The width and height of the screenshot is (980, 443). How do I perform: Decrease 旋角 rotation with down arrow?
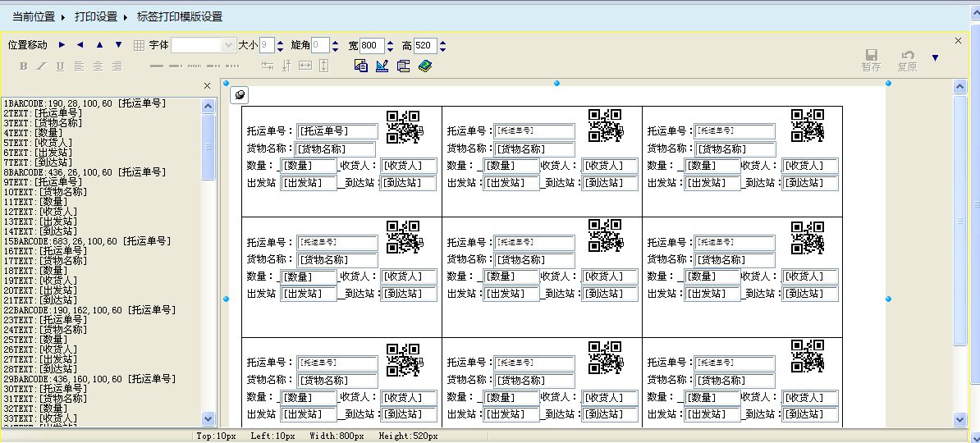tap(336, 49)
